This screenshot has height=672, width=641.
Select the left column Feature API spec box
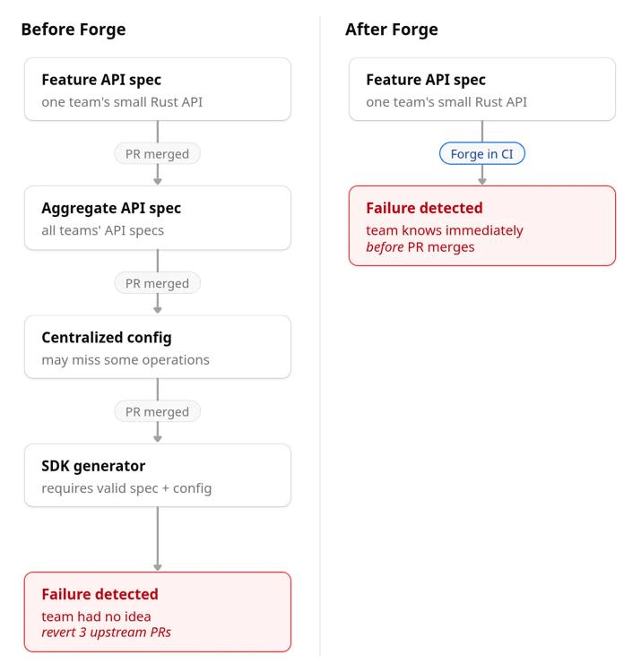(158, 89)
